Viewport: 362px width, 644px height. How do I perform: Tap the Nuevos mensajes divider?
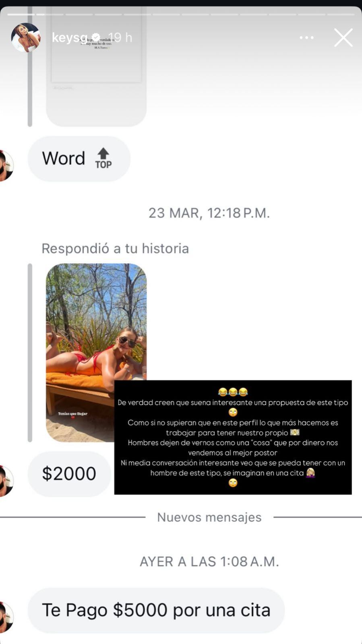209,517
